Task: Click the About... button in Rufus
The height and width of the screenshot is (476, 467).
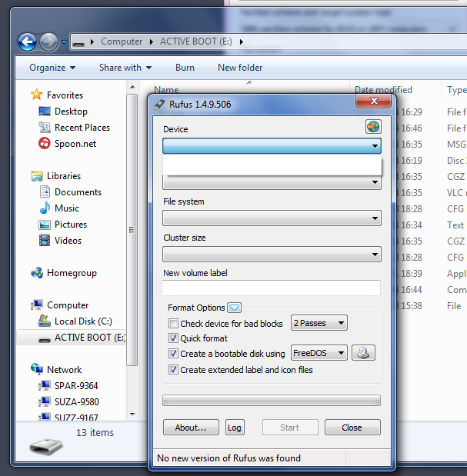Action: pos(191,428)
